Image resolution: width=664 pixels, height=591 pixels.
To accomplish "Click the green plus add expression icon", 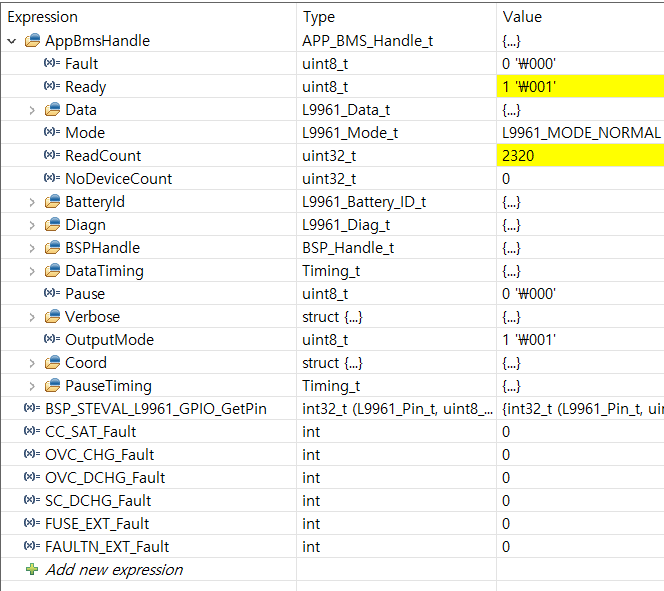I will [x=32, y=569].
